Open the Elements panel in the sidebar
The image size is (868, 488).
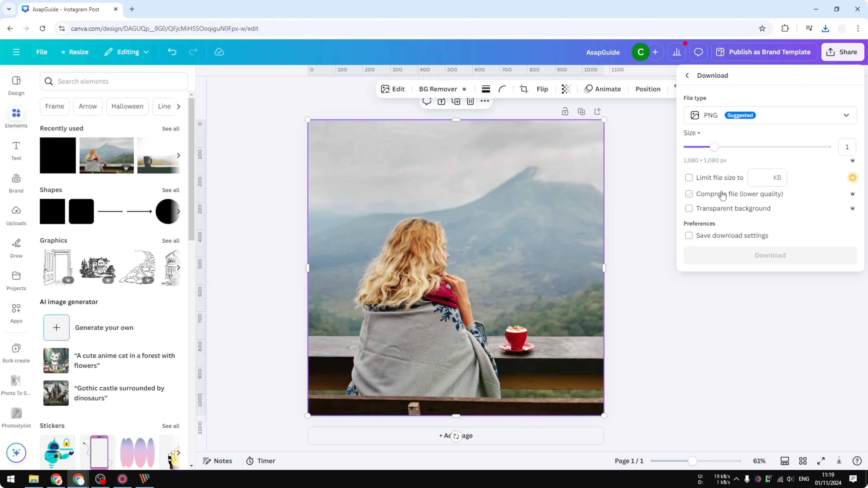click(x=16, y=117)
